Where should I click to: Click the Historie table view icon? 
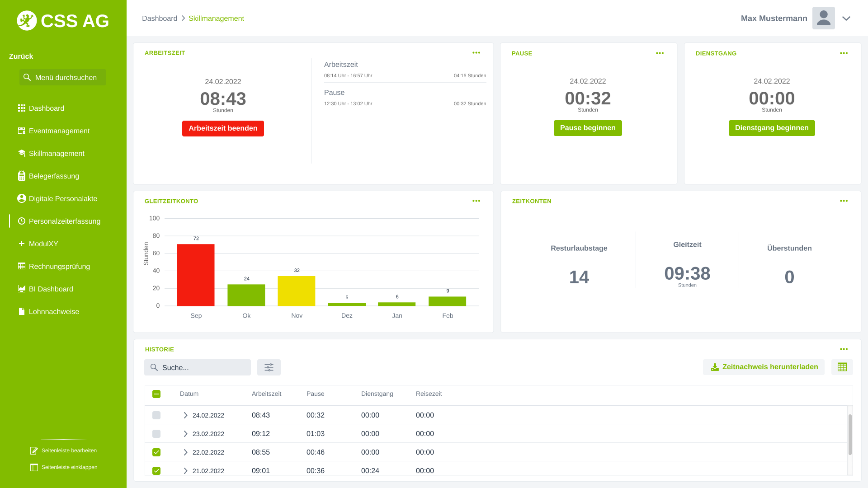[x=842, y=367]
